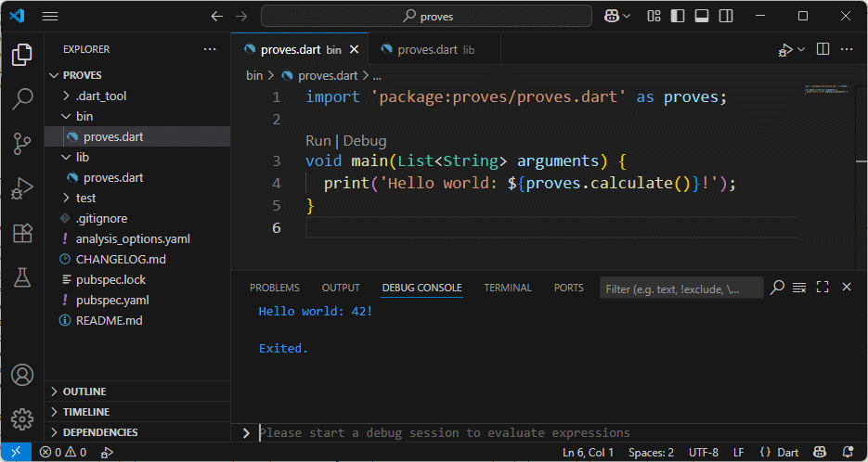The height and width of the screenshot is (462, 868).
Task: Expand the test folder
Action: click(136, 199)
